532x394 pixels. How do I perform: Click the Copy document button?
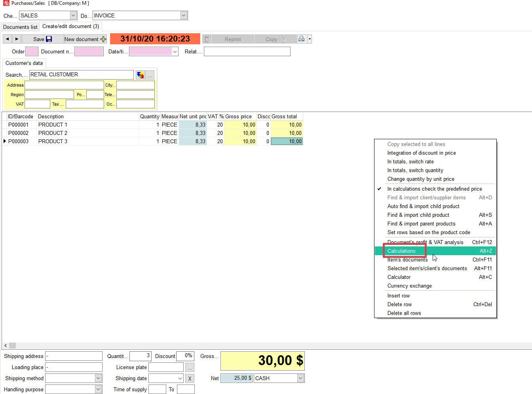click(x=275, y=39)
